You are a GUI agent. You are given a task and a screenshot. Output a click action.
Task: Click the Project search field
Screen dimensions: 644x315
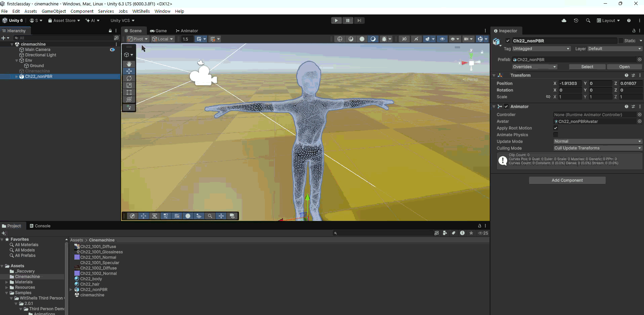pyautogui.click(x=383, y=233)
